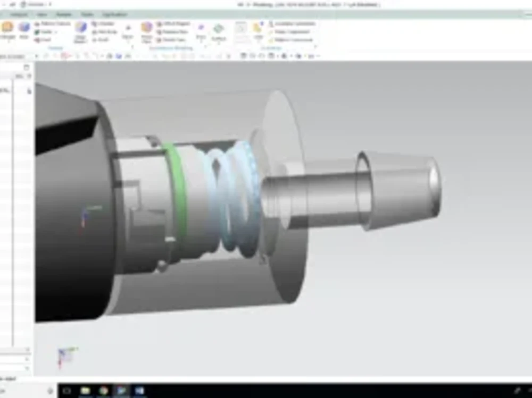The width and height of the screenshot is (532, 398).
Task: Select the Extrude tool in the ribbon
Action: tap(7, 30)
